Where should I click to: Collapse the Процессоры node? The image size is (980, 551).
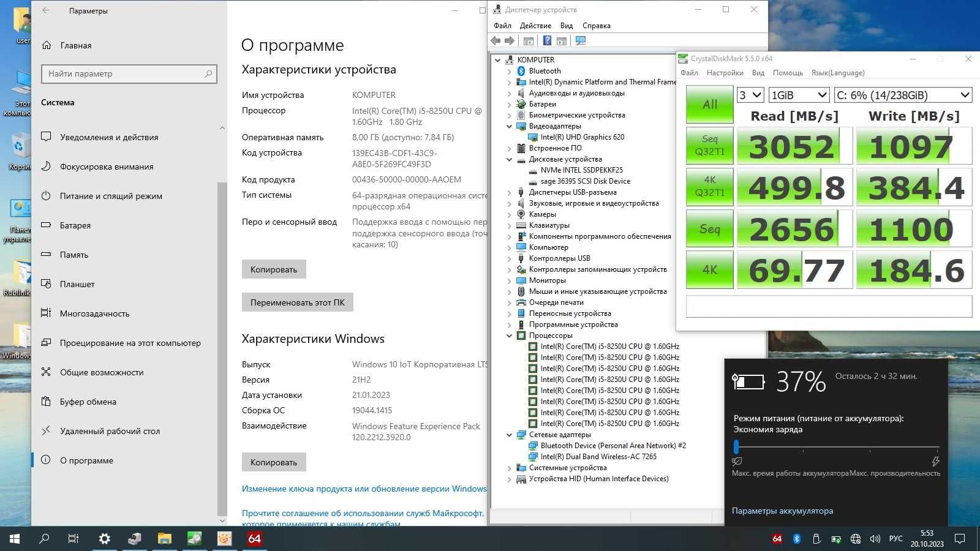coord(509,335)
